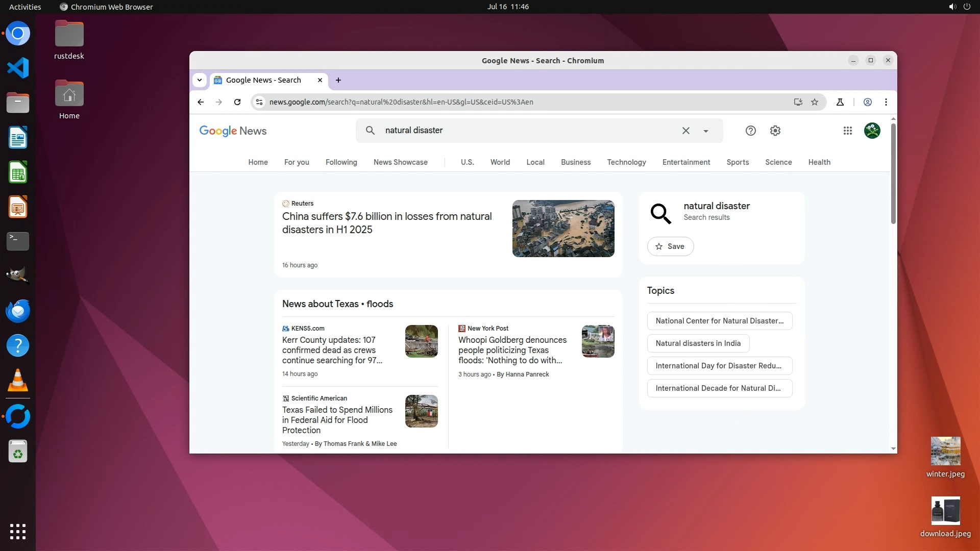
Task: Click the vertical page scrollbar
Action: (x=893, y=173)
